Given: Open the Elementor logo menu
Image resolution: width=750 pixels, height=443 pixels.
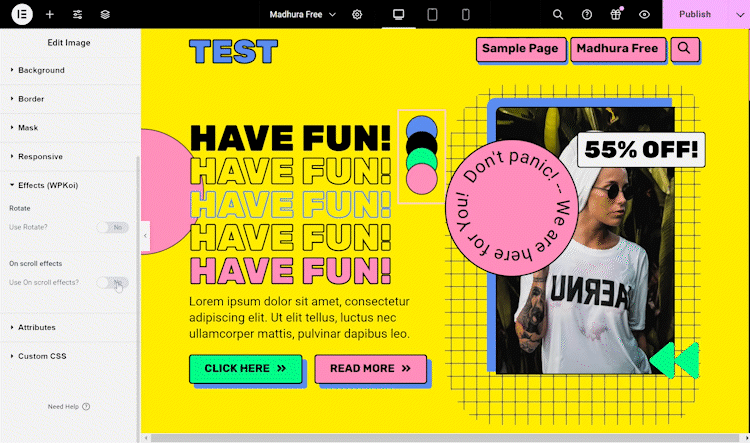Looking at the screenshot, I should [x=22, y=14].
